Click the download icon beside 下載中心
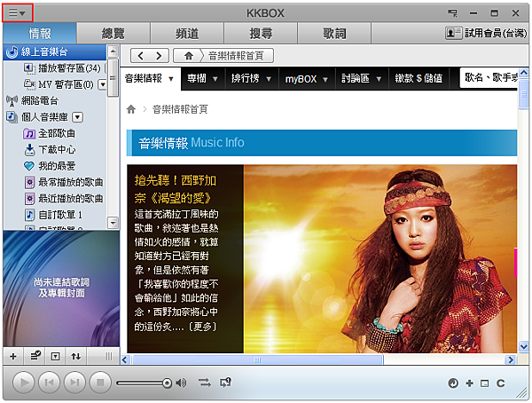Viewport: 532px width, 403px height. 29,149
